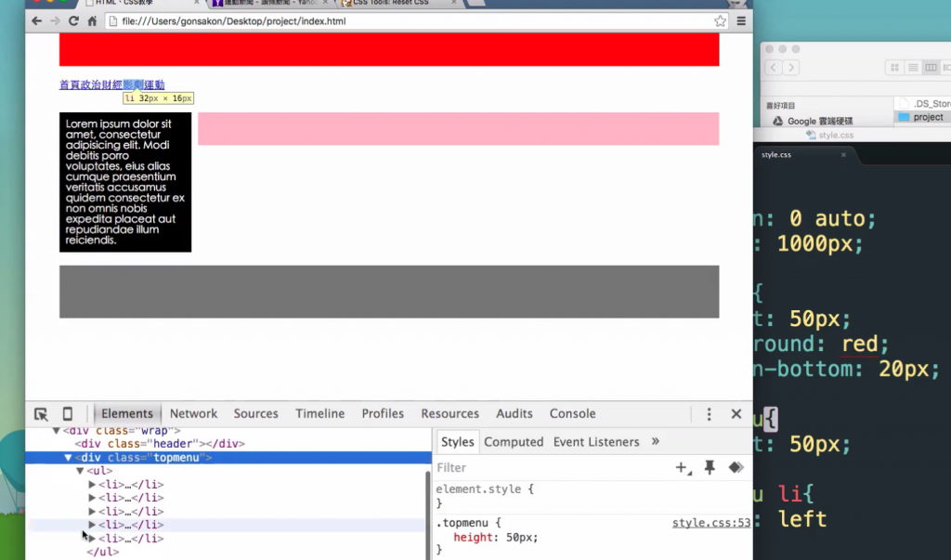The image size is (951, 560).
Task: Select the Elements panel tab
Action: pyautogui.click(x=126, y=414)
